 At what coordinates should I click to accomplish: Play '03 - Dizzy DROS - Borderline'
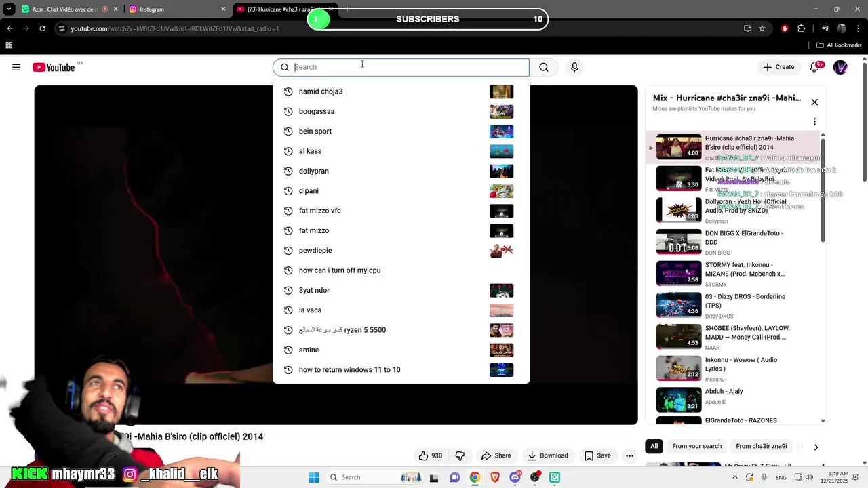click(x=732, y=306)
